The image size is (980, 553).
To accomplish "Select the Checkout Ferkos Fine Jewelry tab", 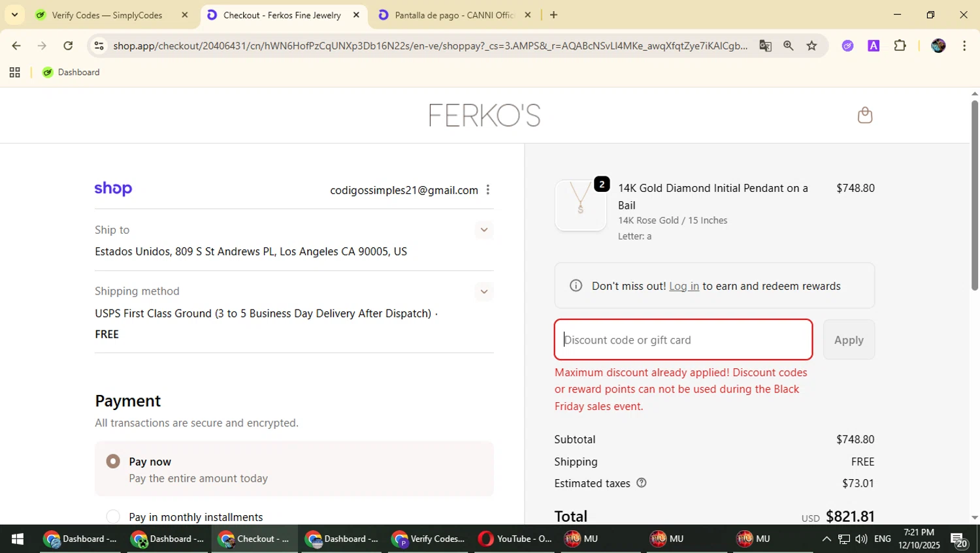I will point(282,15).
